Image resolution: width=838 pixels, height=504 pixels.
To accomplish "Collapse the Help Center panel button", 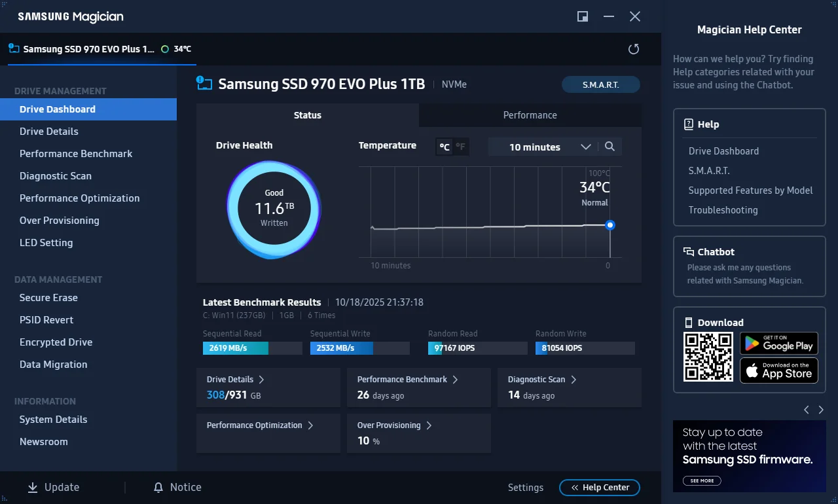I will tap(600, 488).
